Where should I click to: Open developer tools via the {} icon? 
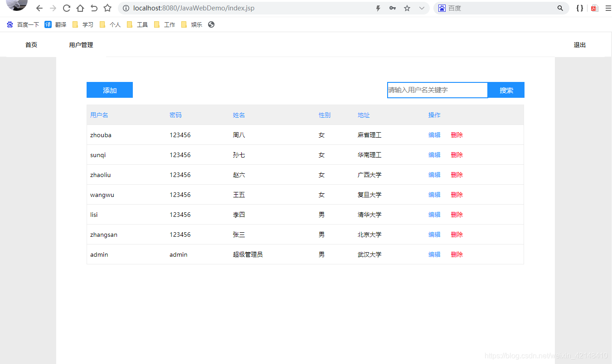tap(579, 8)
